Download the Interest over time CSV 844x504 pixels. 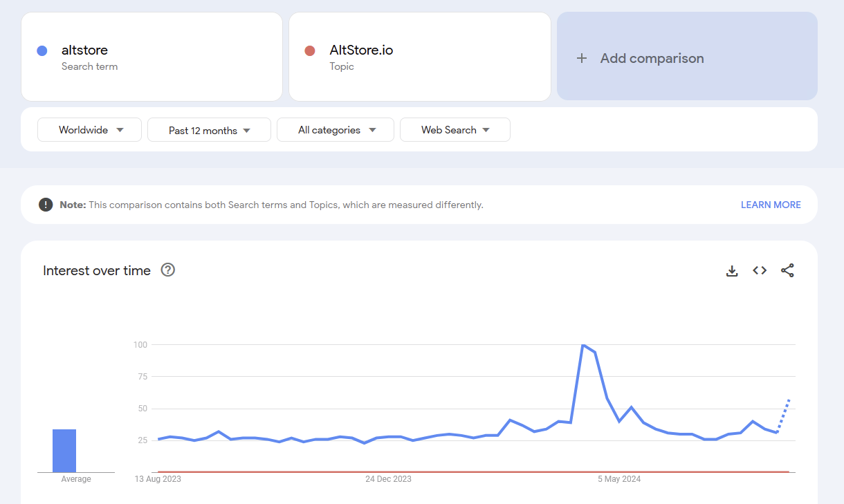[x=732, y=271]
